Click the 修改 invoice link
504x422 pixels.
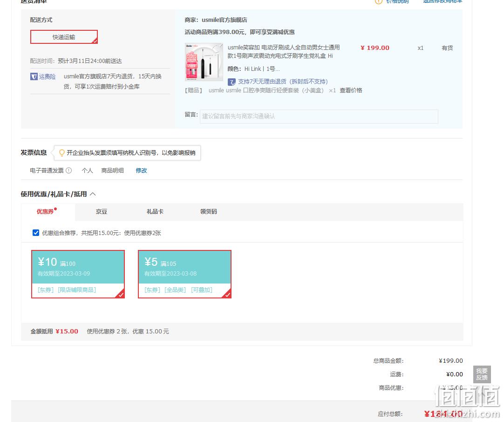[x=141, y=171]
